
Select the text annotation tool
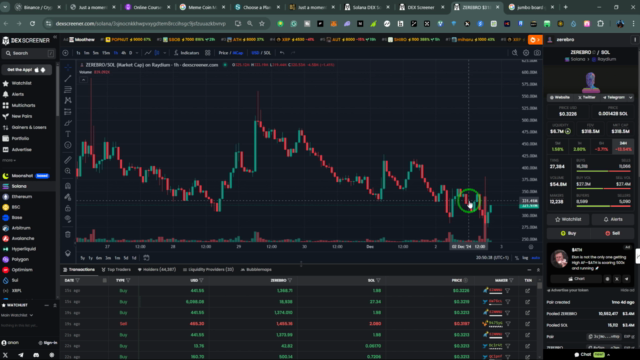pos(68,134)
